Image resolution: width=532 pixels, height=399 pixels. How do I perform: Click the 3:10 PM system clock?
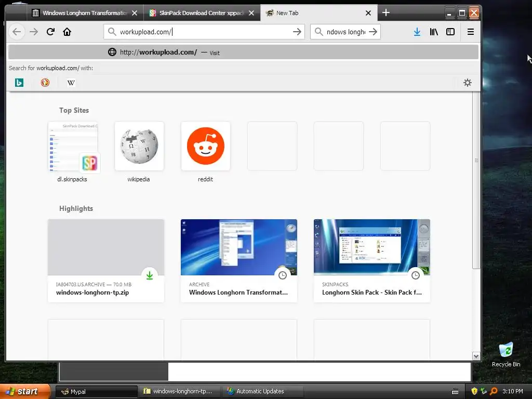point(513,391)
